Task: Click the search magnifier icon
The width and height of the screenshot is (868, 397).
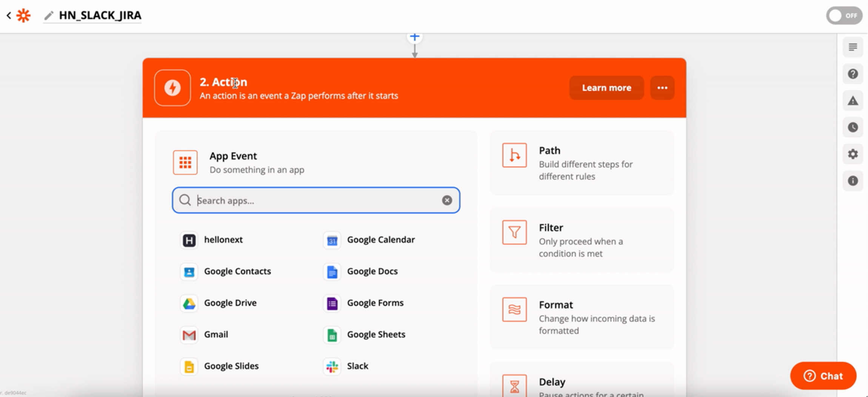Action: (x=185, y=200)
